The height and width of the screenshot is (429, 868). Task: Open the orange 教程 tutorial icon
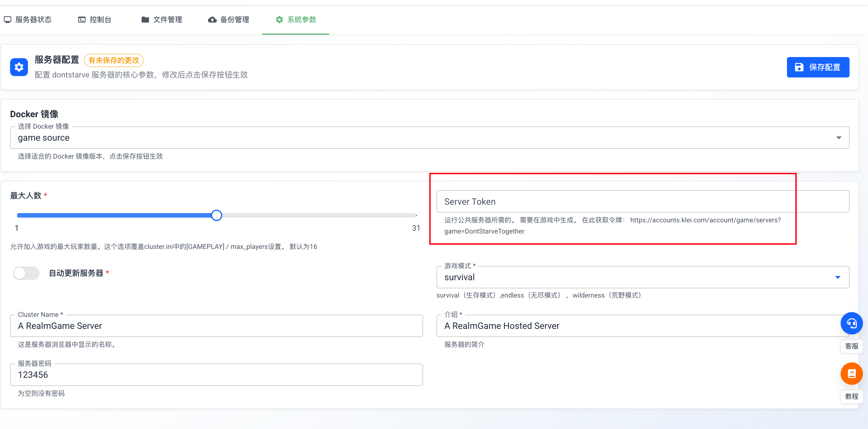pyautogui.click(x=851, y=373)
